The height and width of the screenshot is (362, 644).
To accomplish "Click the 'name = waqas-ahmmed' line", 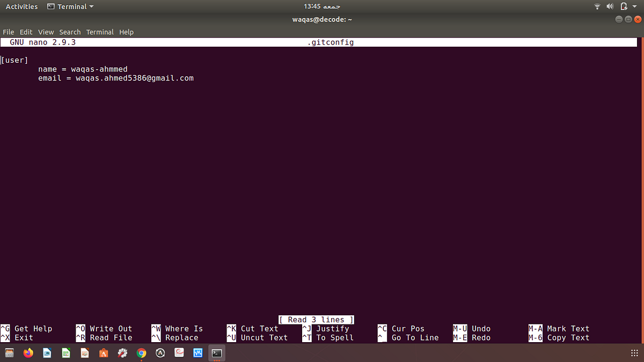I will click(x=83, y=69).
